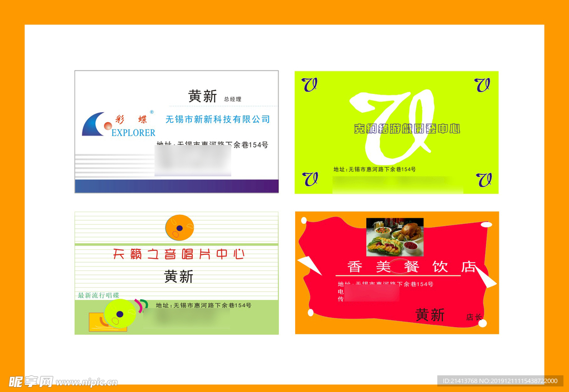The image size is (569, 392).
Task: Click the bottom-left V icon on green card
Action: 310,179
